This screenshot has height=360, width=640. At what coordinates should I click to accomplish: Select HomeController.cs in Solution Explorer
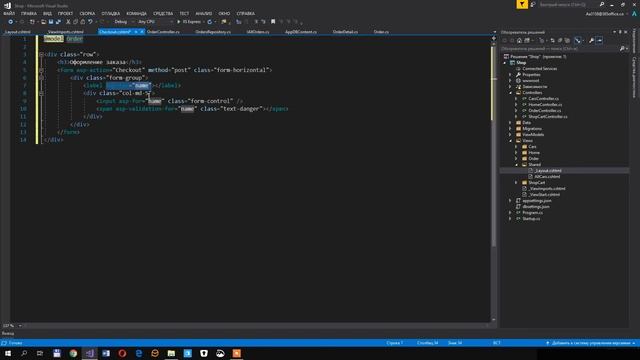[544, 104]
